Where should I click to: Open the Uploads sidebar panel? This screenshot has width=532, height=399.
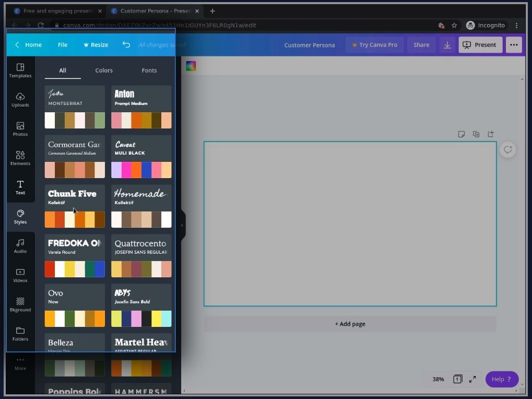(20, 100)
